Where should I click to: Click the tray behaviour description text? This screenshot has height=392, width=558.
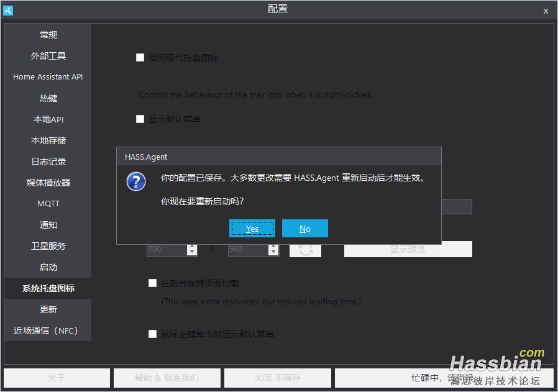click(x=255, y=94)
